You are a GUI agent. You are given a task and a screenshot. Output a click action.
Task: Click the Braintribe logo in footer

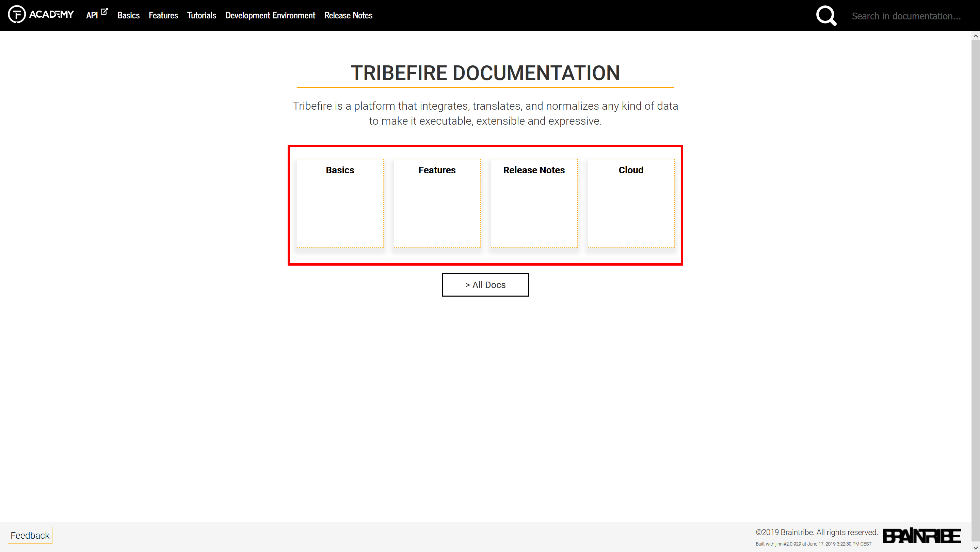point(921,536)
